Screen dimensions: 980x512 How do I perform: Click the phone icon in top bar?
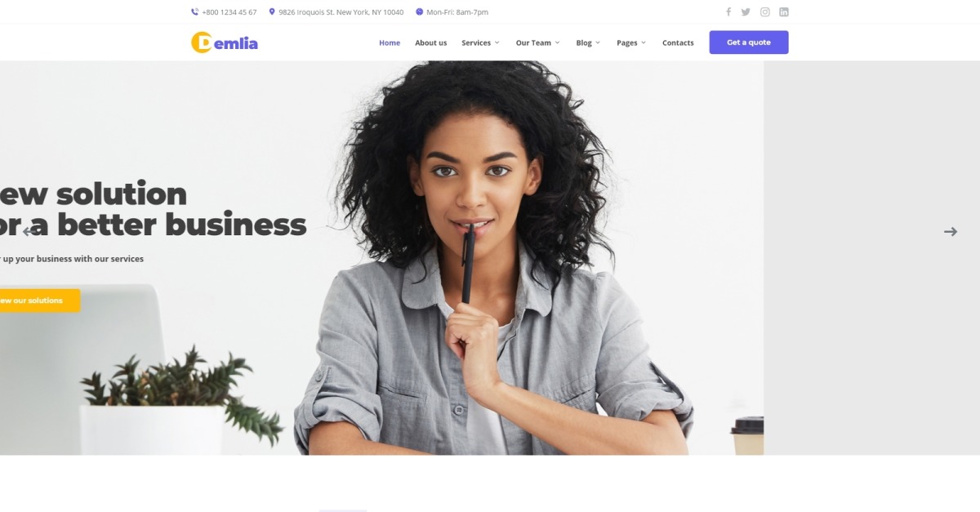pos(194,12)
